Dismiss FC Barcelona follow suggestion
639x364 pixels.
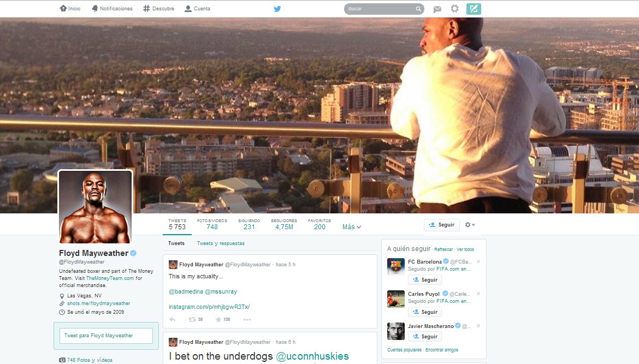tap(478, 261)
